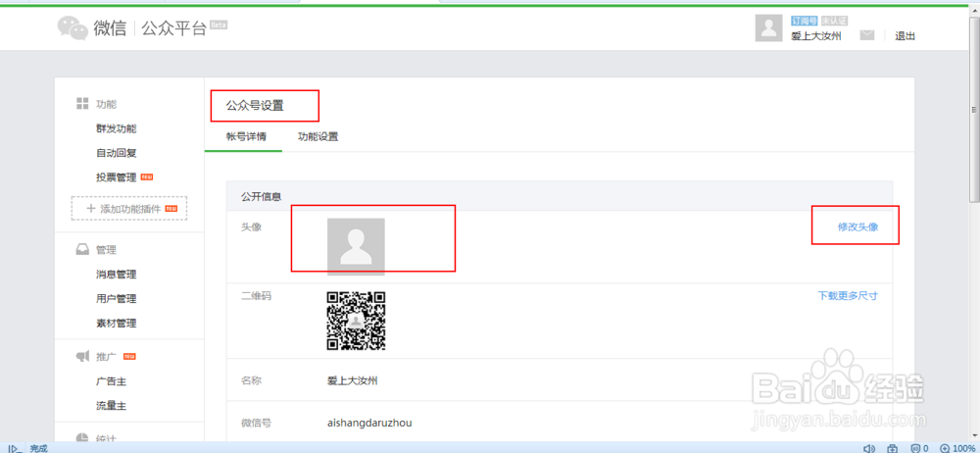Open 消息管理 in the sidebar
Image resolution: width=980 pixels, height=453 pixels.
pyautogui.click(x=117, y=274)
